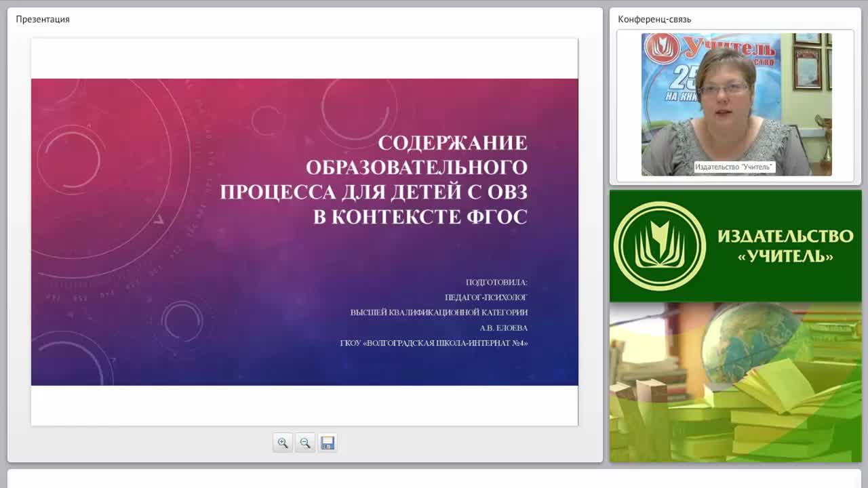Save the presentation with the floppy icon
The image size is (868, 488).
pyautogui.click(x=328, y=443)
